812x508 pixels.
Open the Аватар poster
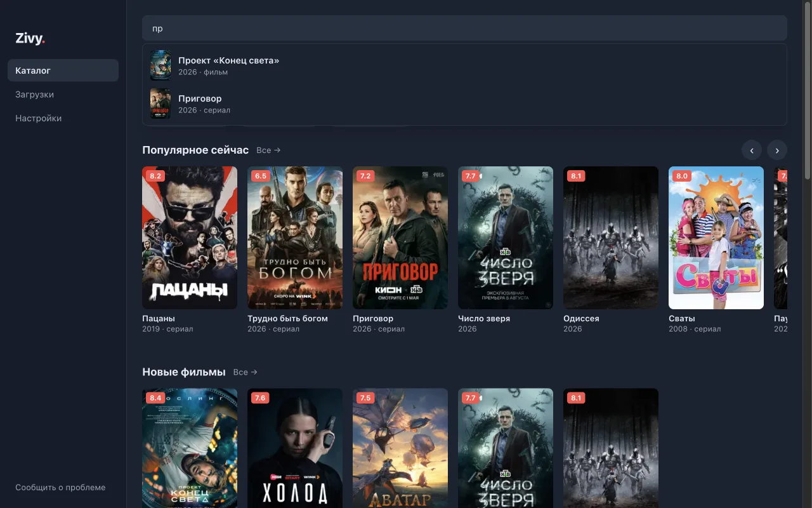point(400,448)
